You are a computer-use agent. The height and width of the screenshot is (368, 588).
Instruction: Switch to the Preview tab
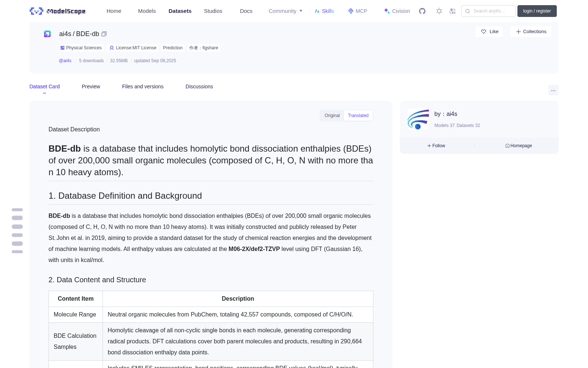91,86
